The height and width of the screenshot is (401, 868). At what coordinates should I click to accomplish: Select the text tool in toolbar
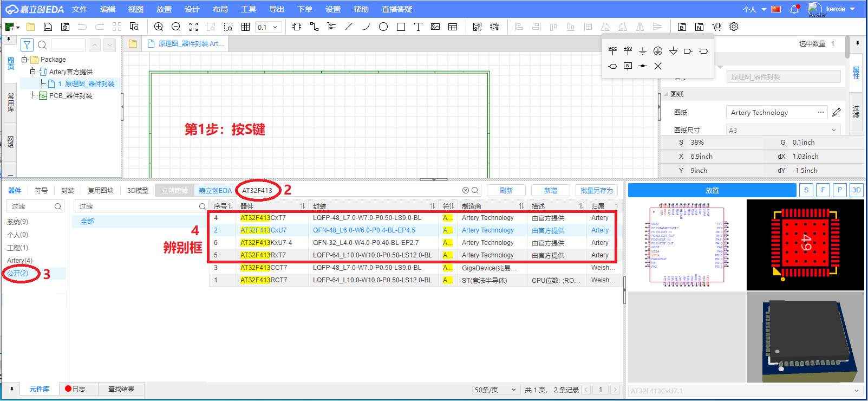pos(418,27)
